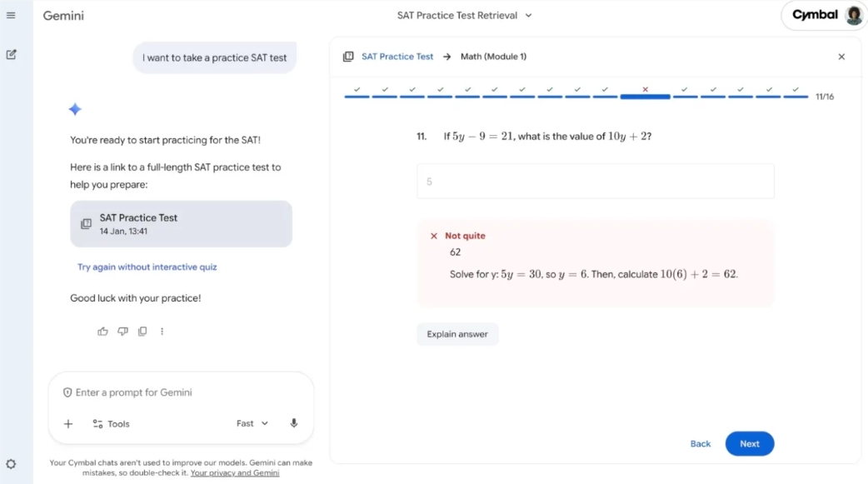The height and width of the screenshot is (484, 868).
Task: Go Back to the previous question
Action: tap(701, 443)
